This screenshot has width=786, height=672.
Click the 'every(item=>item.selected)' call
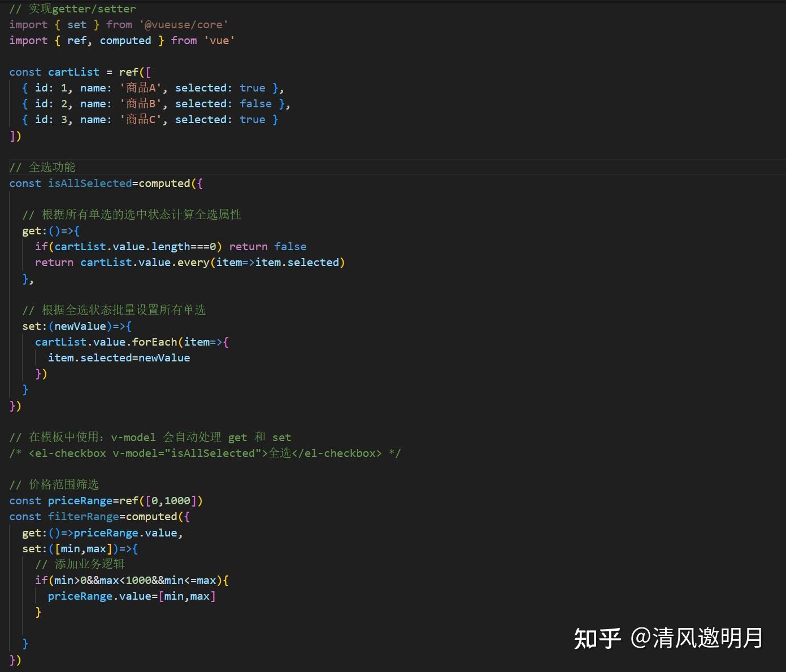point(261,262)
